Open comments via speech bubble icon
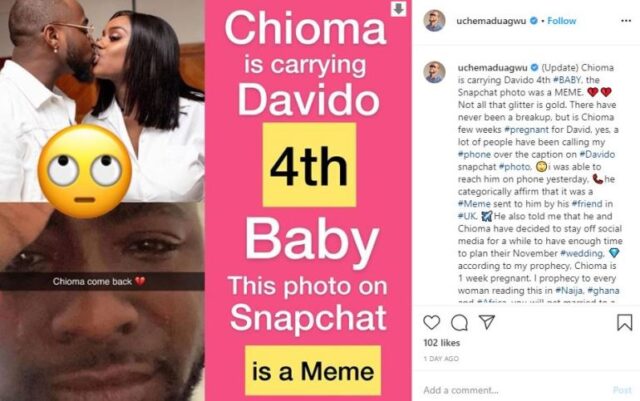Viewport: 640px width, 401px height. click(459, 323)
